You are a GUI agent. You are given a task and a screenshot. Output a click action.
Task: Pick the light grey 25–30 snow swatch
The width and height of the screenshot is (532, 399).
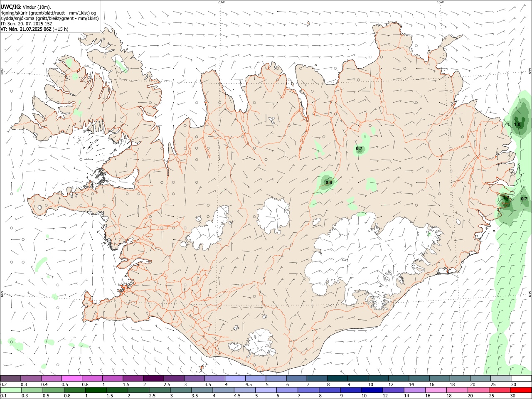click(x=501, y=378)
